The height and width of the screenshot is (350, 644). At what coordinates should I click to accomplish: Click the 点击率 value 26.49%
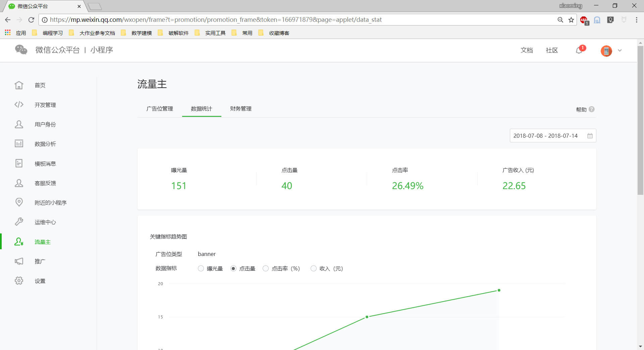click(408, 186)
